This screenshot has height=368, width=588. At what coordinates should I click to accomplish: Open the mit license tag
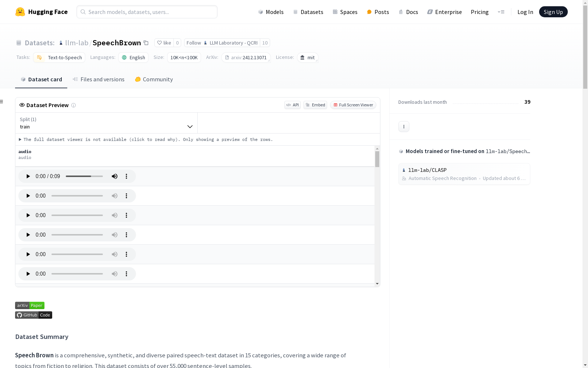tap(308, 57)
